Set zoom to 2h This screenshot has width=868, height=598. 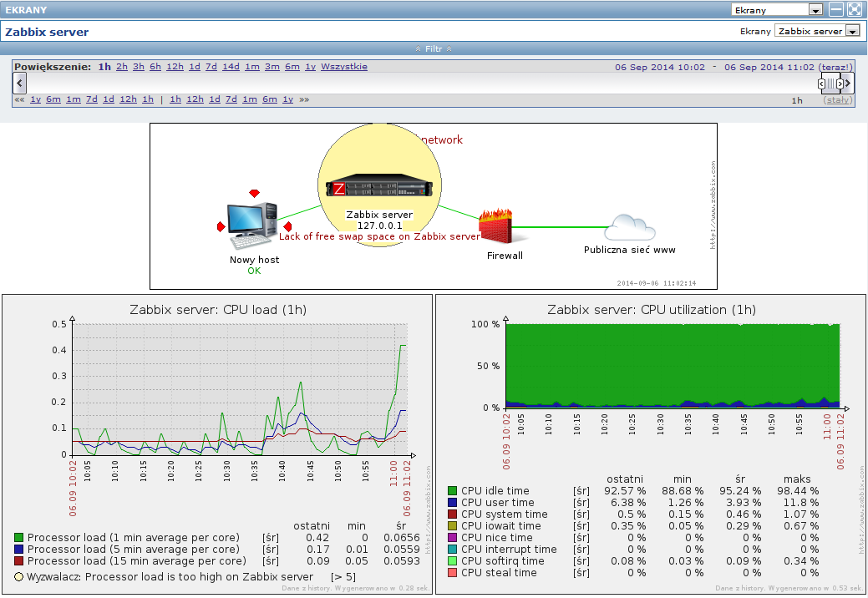(122, 66)
